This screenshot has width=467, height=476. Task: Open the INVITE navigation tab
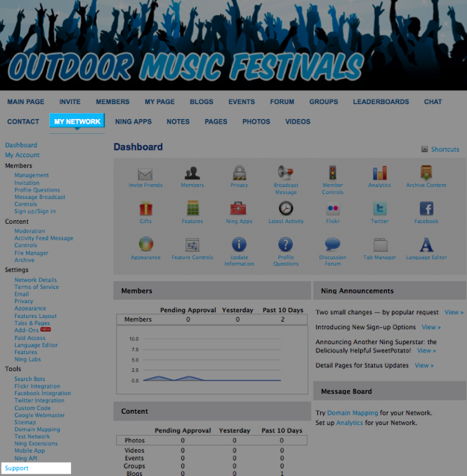70,102
